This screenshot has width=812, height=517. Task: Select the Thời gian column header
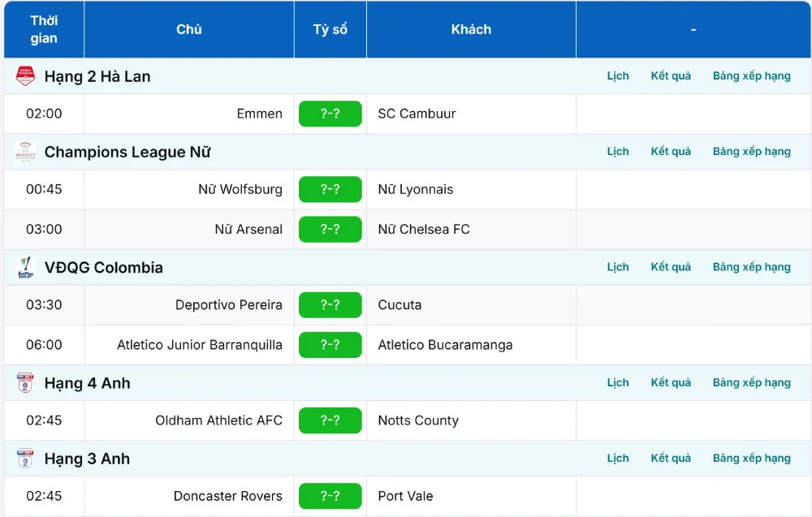[44, 30]
